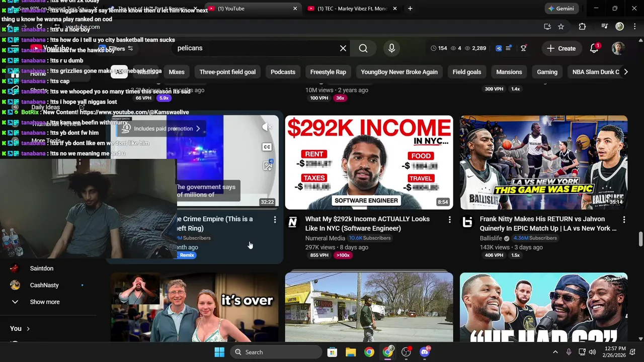Open What My $292k Income video title
The height and width of the screenshot is (362, 644).
[367, 224]
